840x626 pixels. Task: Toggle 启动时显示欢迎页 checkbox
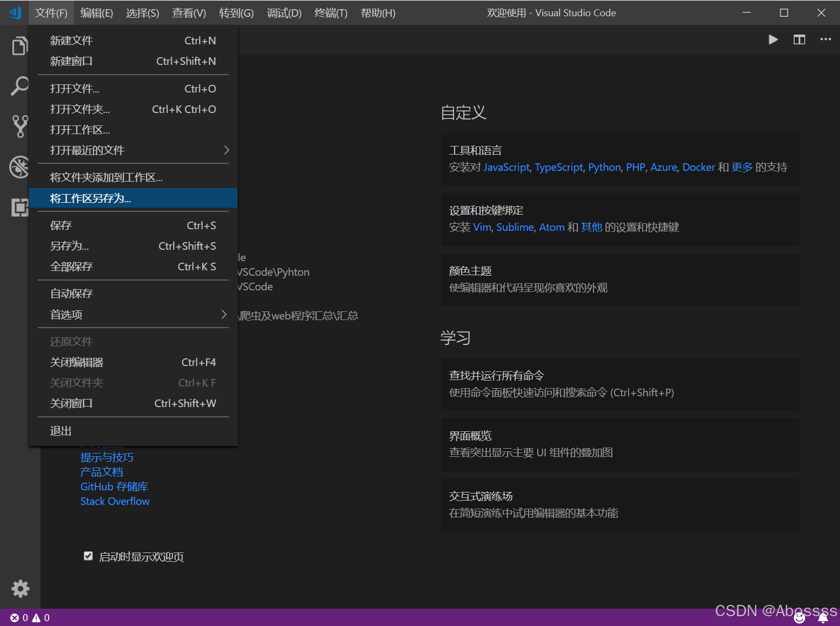click(88, 556)
